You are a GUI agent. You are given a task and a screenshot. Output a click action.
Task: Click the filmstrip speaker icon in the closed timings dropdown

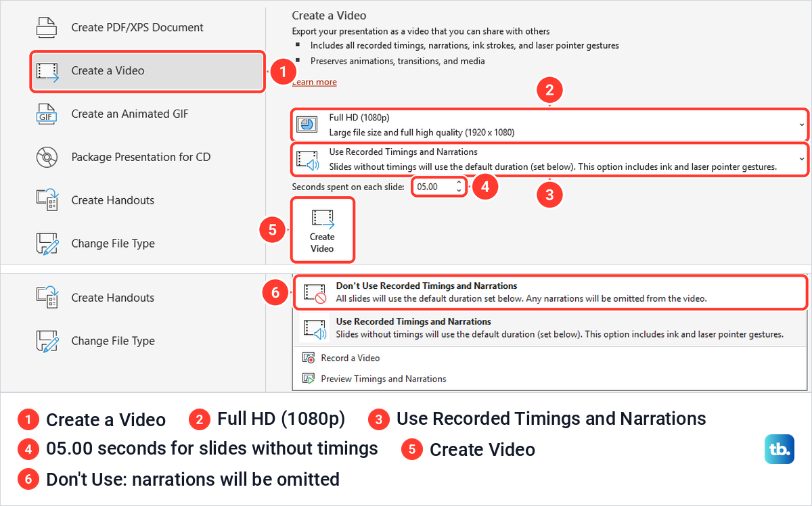pyautogui.click(x=309, y=160)
